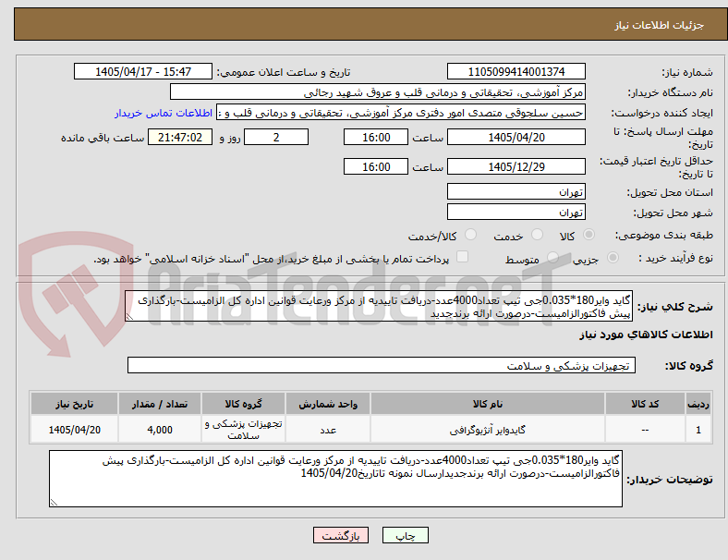The image size is (728, 560).
Task: Click the چاپ (print) button
Action: 405,535
